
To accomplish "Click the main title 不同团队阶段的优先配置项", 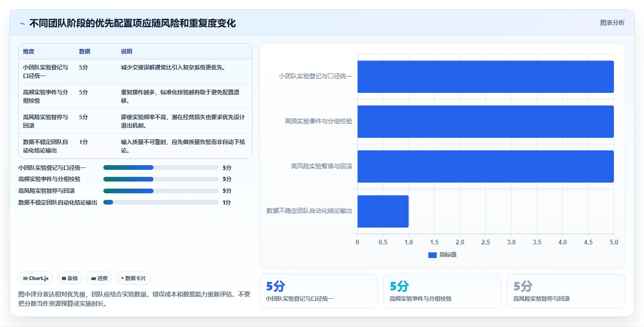I will [x=132, y=23].
